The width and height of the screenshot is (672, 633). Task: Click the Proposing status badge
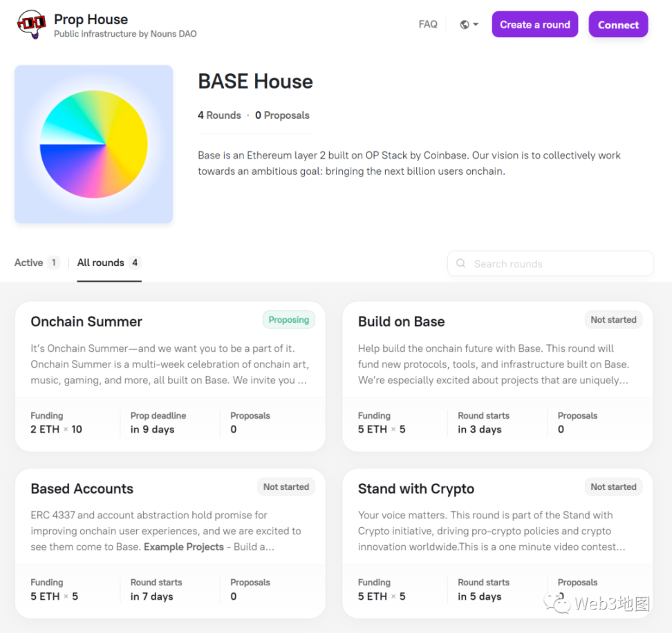[x=288, y=320]
